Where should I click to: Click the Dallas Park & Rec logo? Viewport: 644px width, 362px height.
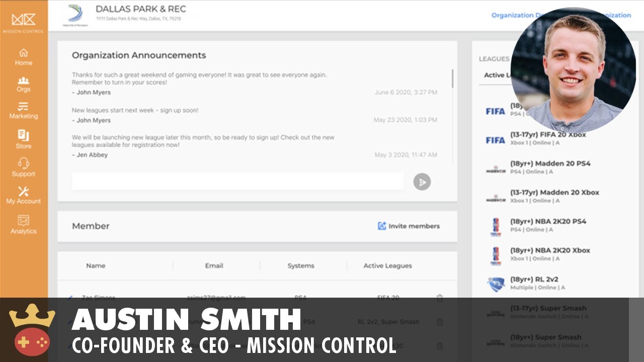(75, 15)
